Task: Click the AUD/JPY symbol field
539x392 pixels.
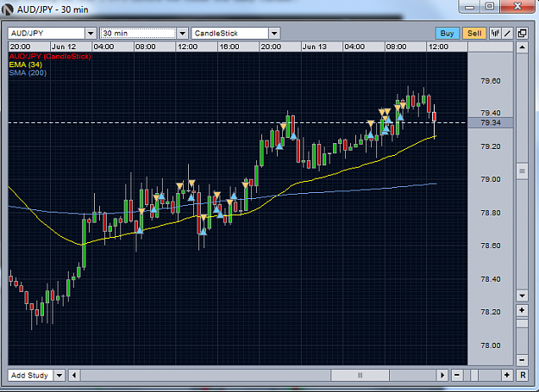Action: point(47,34)
